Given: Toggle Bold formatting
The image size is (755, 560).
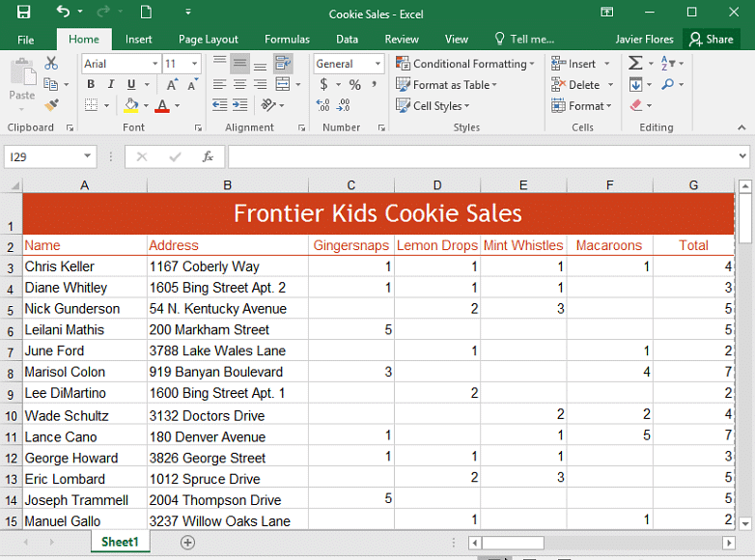Looking at the screenshot, I should click(91, 85).
